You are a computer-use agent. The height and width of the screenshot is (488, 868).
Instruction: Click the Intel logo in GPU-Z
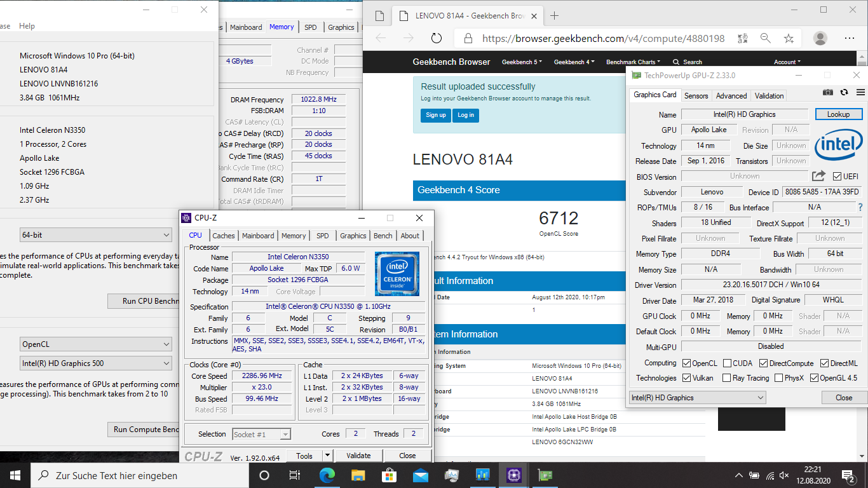[839, 144]
